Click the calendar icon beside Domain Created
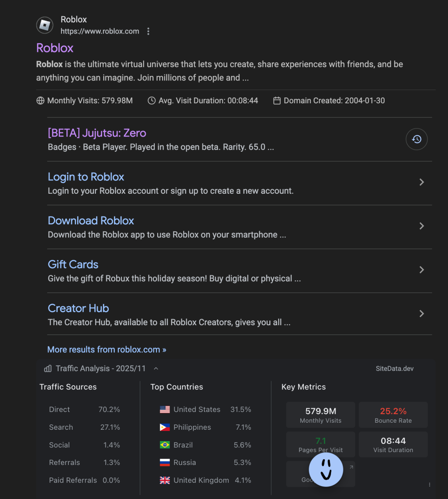448x499 pixels. click(x=277, y=101)
